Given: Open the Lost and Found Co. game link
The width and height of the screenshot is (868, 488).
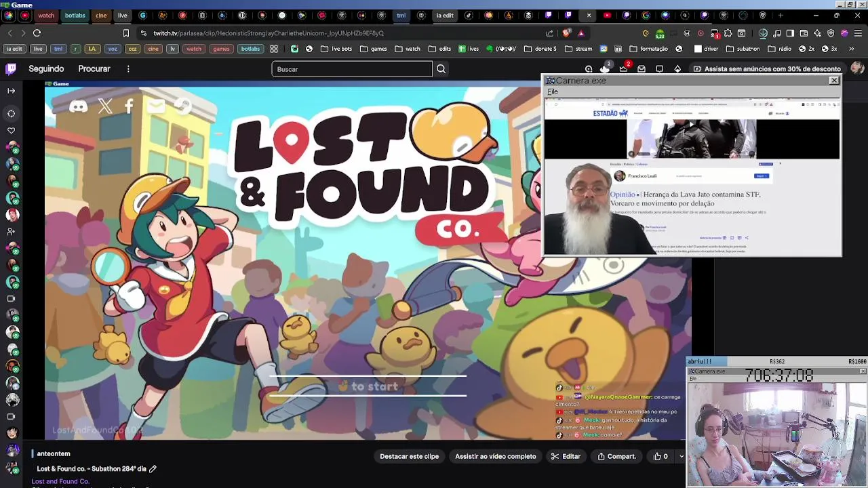Looking at the screenshot, I should 60,481.
